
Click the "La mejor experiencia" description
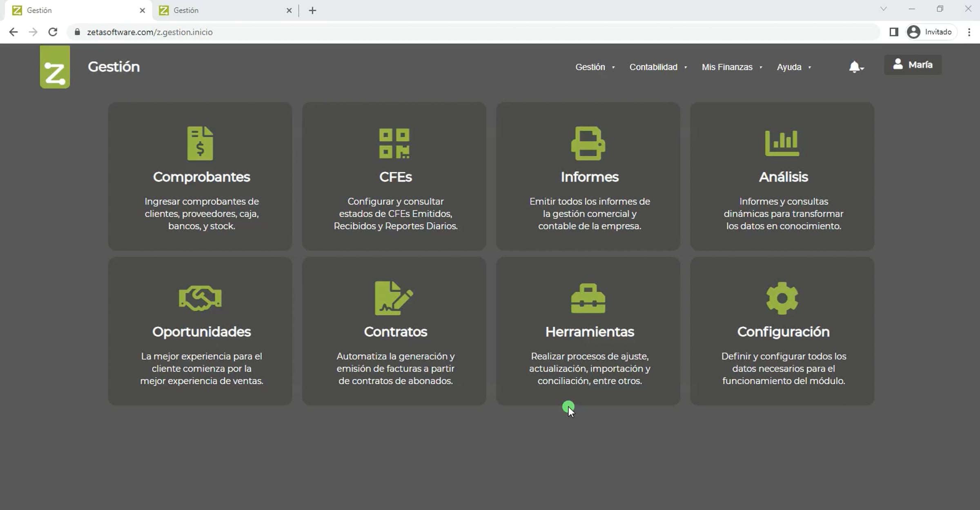point(201,369)
